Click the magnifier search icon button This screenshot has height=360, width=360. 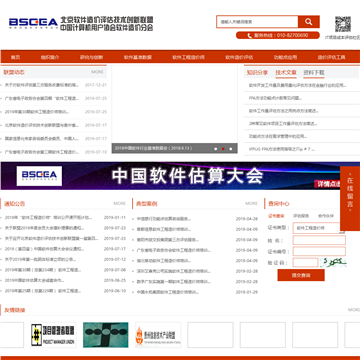click(x=309, y=22)
